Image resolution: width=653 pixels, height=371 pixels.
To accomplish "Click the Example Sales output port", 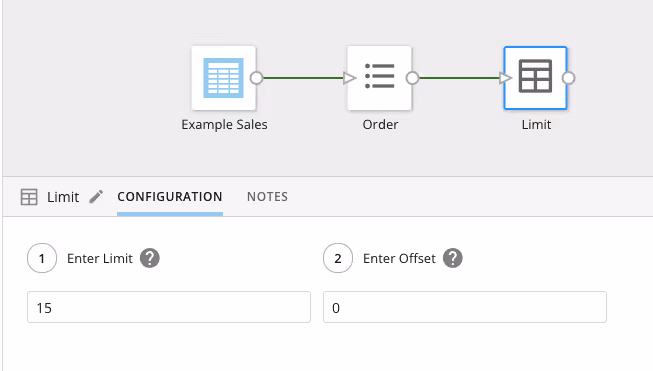I will pos(257,78).
